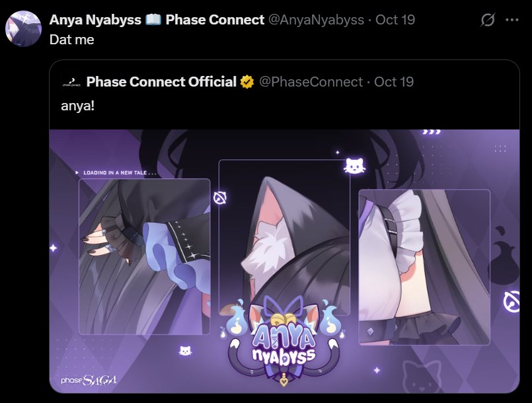
Task: Click the 'Dat me' tweet text
Action: pyautogui.click(x=71, y=40)
